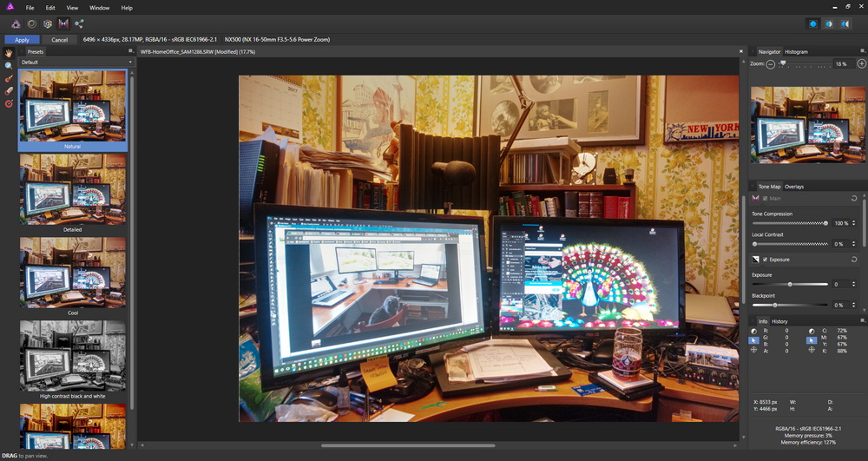Viewport: 868px width, 461px height.
Task: Click the sampler target icon beside K value
Action: (x=812, y=351)
